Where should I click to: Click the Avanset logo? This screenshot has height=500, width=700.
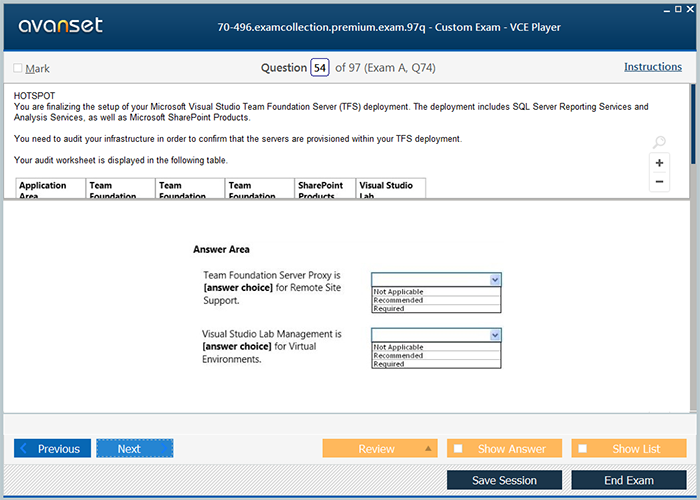point(60,25)
